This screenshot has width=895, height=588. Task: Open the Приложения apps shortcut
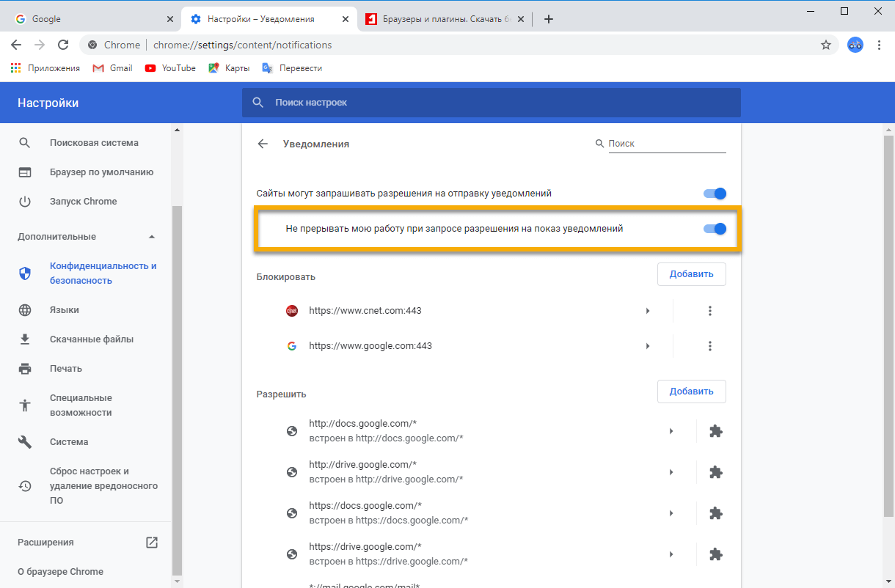point(45,68)
